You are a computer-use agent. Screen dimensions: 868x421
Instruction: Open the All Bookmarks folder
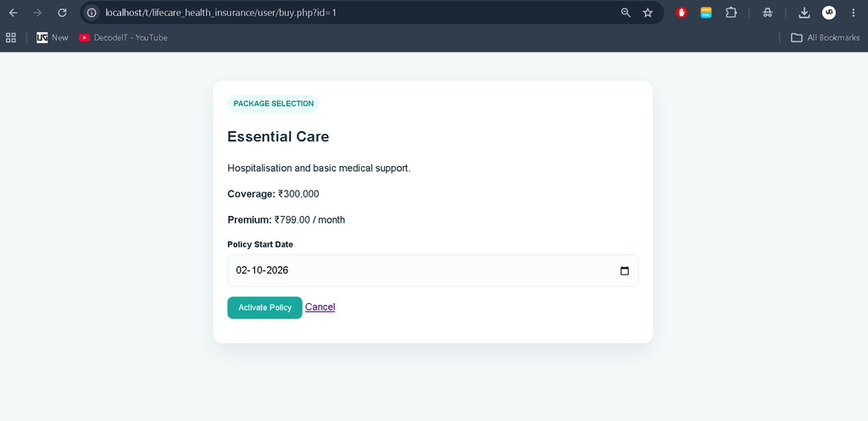(826, 37)
